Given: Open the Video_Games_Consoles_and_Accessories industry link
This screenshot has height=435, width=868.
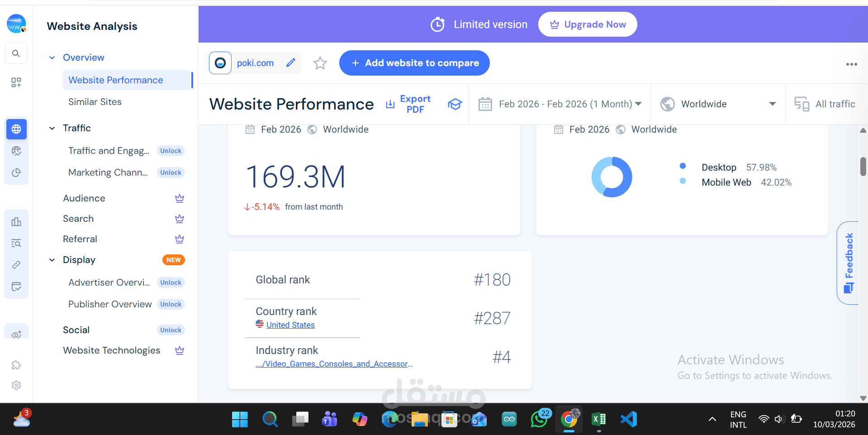Looking at the screenshot, I should click(334, 364).
